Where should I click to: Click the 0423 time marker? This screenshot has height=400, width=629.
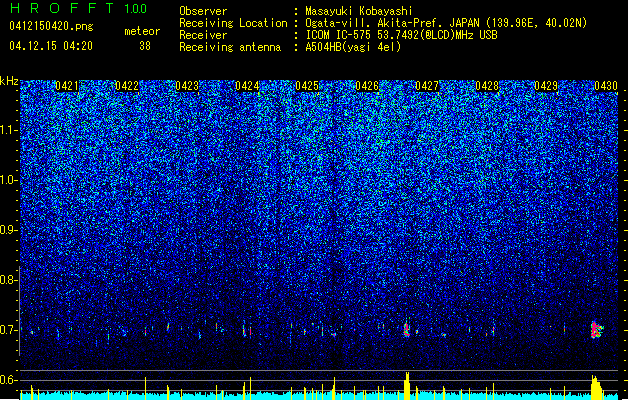tap(187, 86)
